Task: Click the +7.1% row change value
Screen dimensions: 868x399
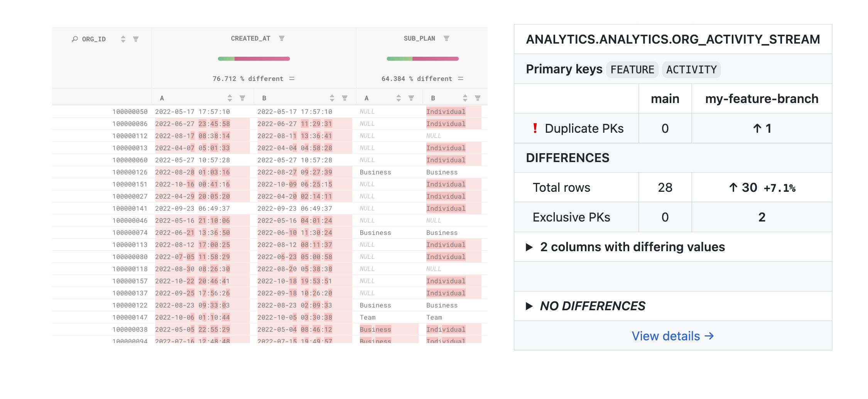Action: click(x=780, y=188)
